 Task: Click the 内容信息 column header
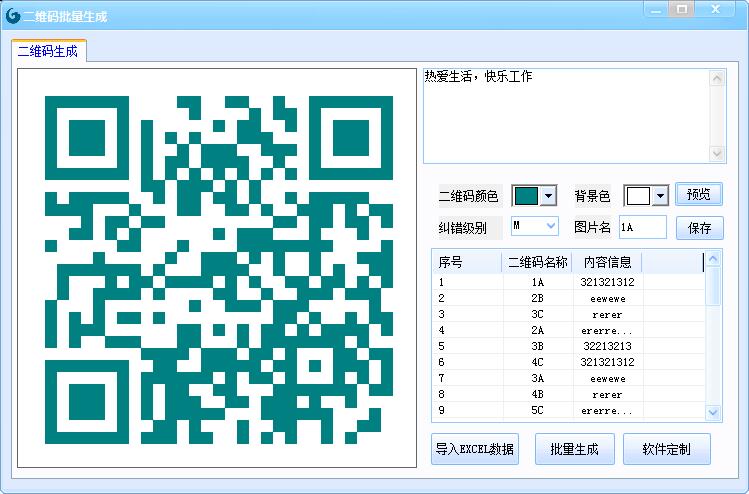pyautogui.click(x=607, y=262)
